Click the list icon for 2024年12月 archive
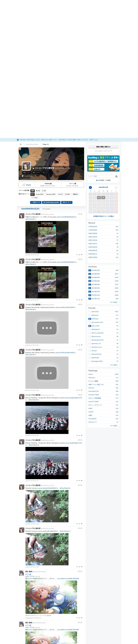 coord(90,270)
